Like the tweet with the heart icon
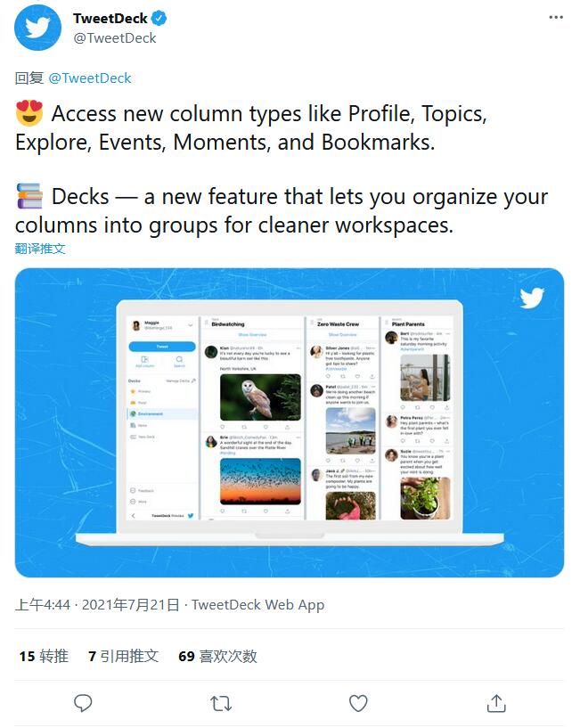The width and height of the screenshot is (580, 728). (x=358, y=703)
